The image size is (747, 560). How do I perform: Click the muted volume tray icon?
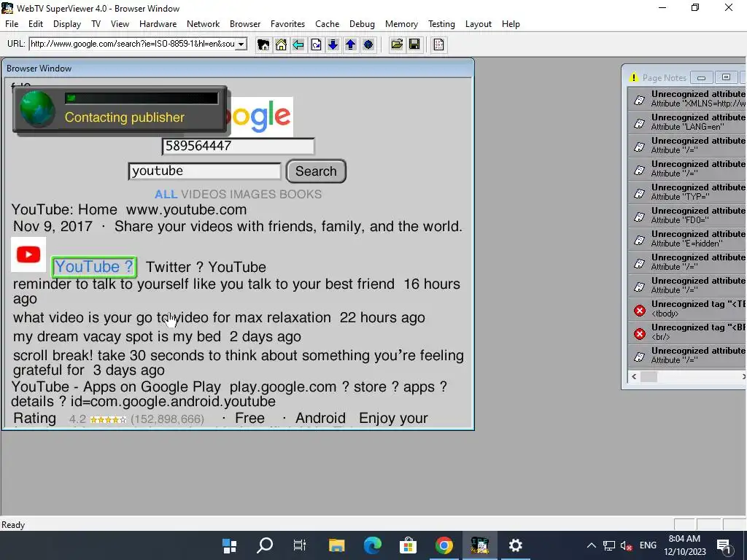coord(626,545)
